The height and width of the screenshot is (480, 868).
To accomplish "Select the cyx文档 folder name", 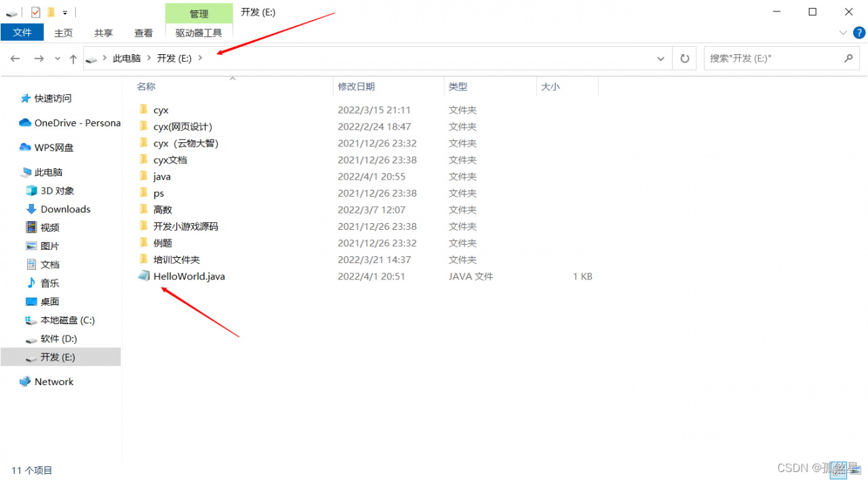I will [x=170, y=160].
